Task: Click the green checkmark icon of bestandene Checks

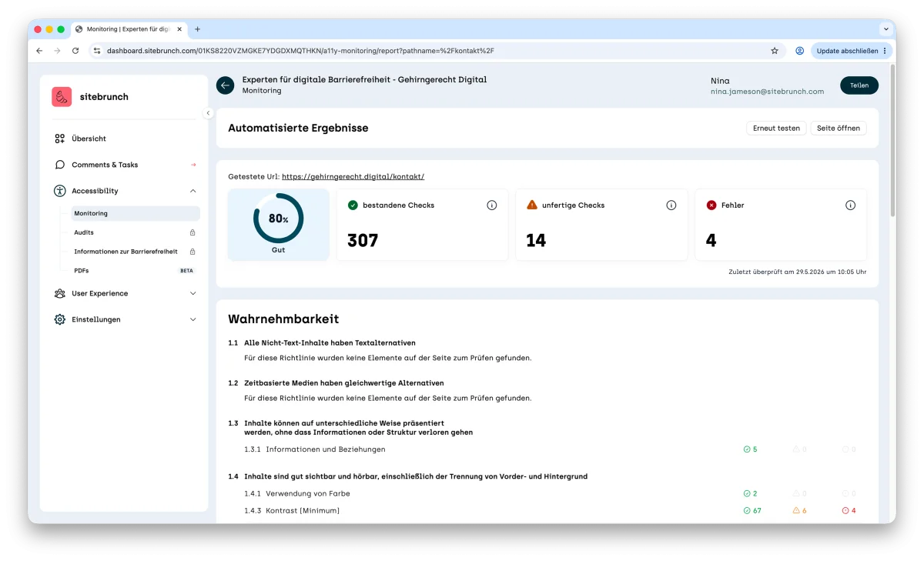Action: point(353,205)
